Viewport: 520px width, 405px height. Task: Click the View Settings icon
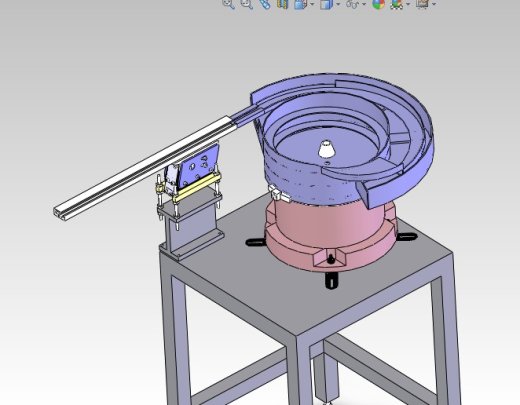pos(422,4)
